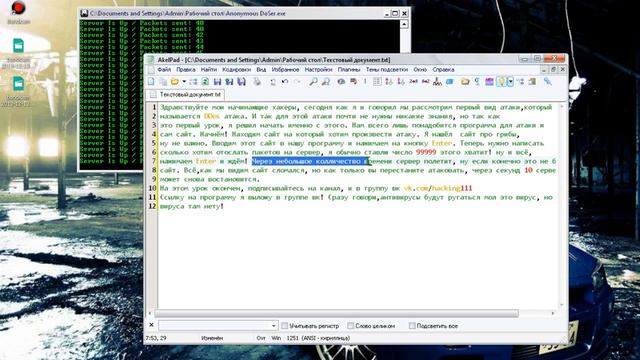This screenshot has height=360, width=640.
Task: Click the red number 99999 in line 6
Action: [426, 152]
